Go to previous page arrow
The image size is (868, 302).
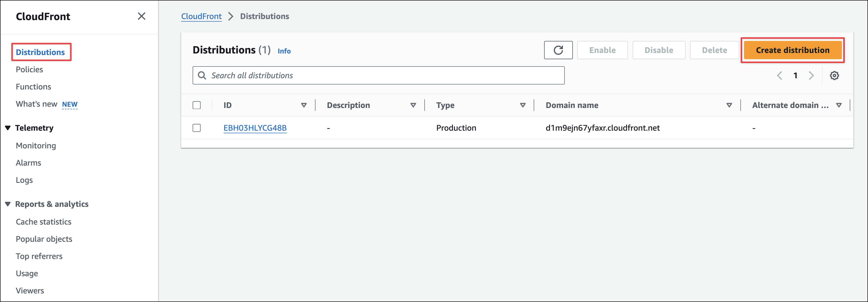[x=779, y=75]
